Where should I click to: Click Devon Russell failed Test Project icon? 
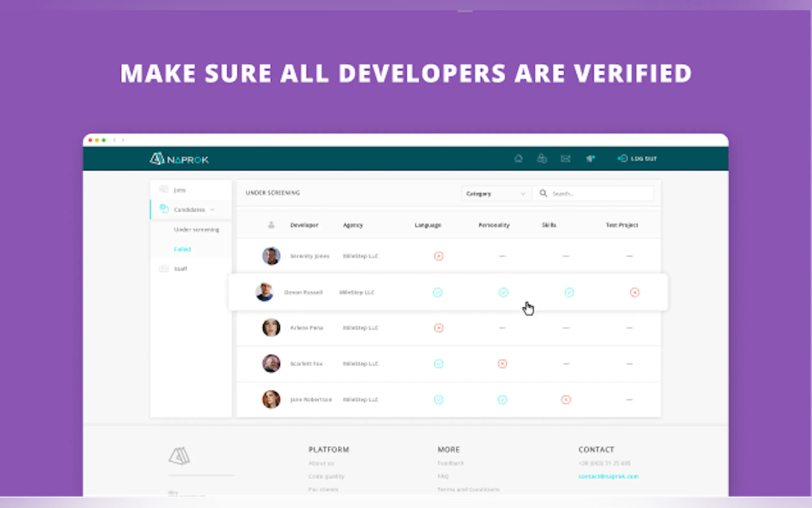(x=635, y=293)
